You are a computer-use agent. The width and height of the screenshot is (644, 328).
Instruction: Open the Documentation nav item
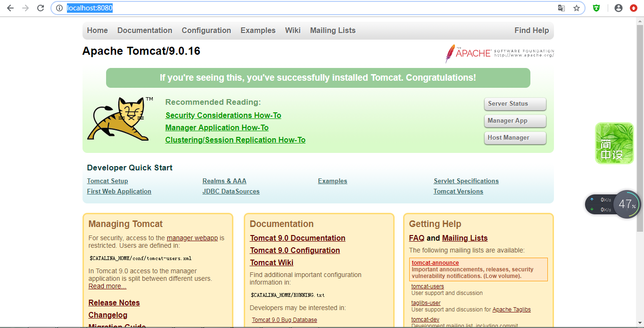[145, 30]
